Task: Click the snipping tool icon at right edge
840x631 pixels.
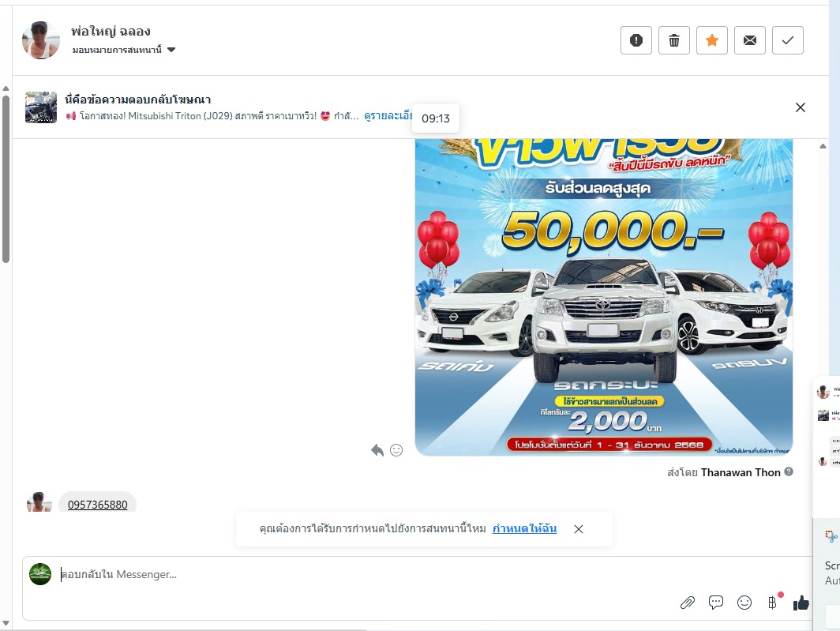Action: (x=831, y=535)
